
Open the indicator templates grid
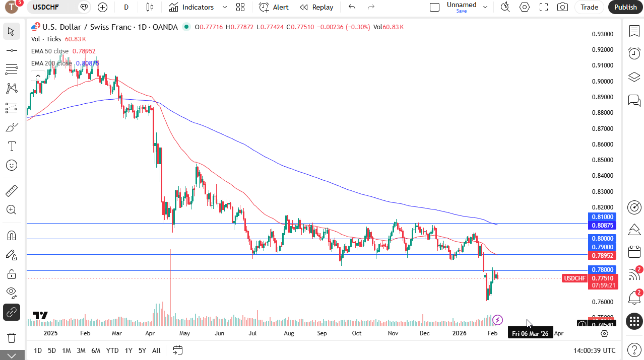tap(240, 7)
